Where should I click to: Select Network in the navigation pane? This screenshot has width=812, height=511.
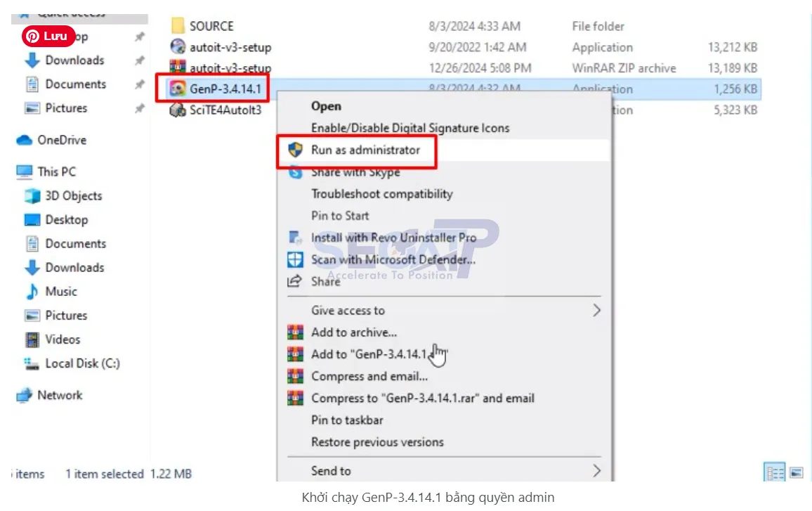60,395
